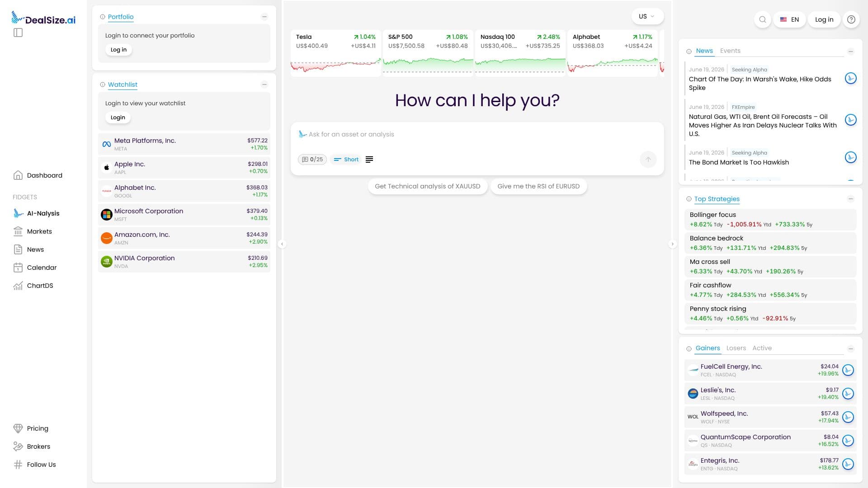Click the Login button in Watchlist
Image resolution: width=868 pixels, height=488 pixels.
118,117
